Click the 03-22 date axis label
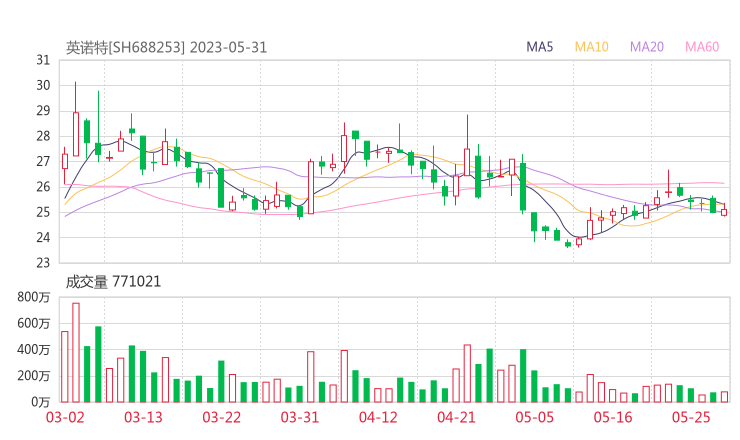This screenshot has width=740, height=440. coord(222,417)
